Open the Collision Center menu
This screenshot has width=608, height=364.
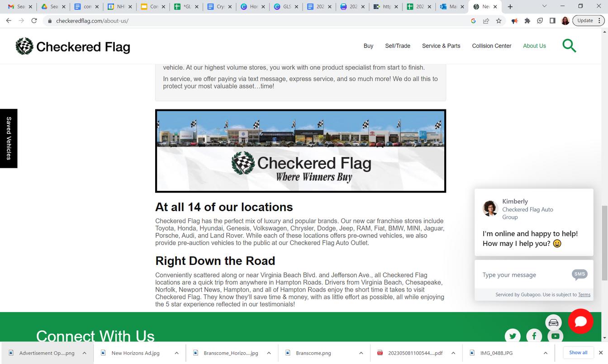(492, 46)
